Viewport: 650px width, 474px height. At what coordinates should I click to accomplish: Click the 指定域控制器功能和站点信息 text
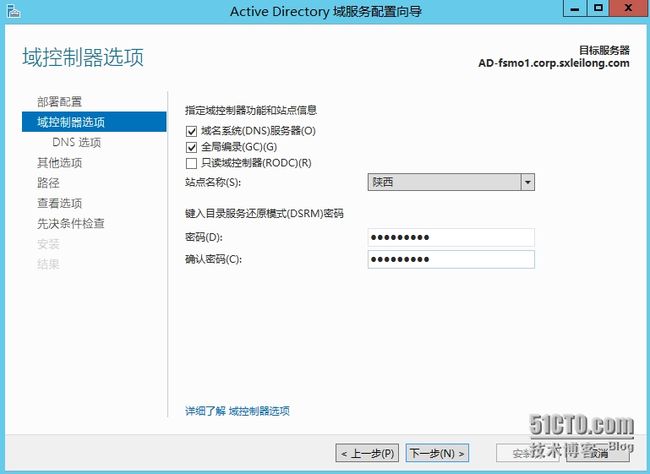[x=251, y=110]
